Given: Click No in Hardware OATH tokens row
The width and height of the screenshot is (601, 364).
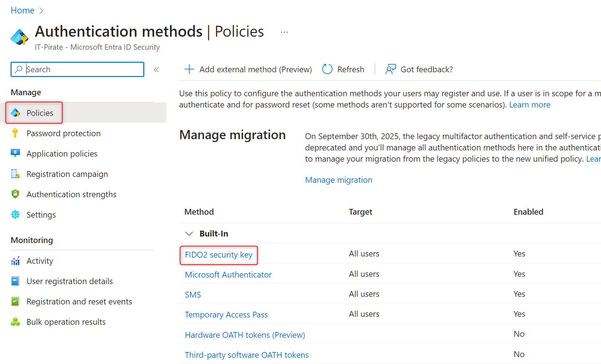Looking at the screenshot, I should 519,334.
